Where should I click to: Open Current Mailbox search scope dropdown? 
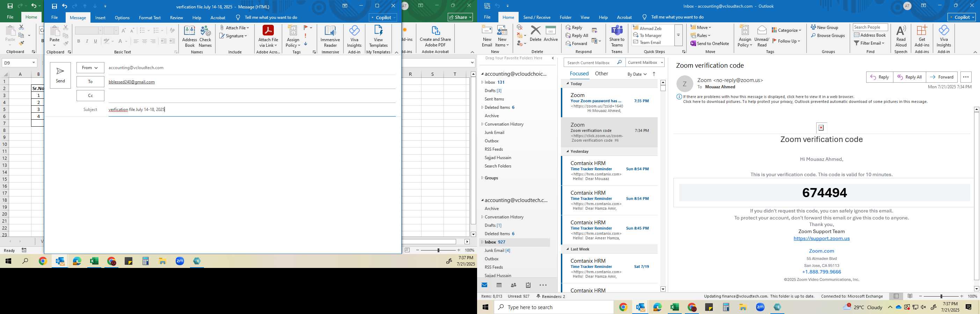click(x=645, y=62)
